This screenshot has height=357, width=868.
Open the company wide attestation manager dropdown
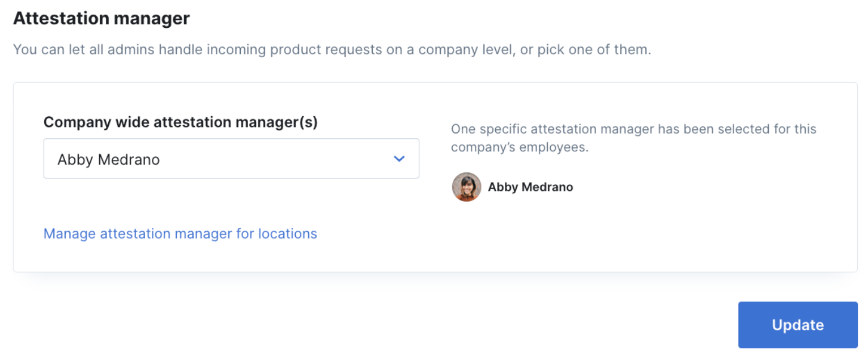(231, 159)
